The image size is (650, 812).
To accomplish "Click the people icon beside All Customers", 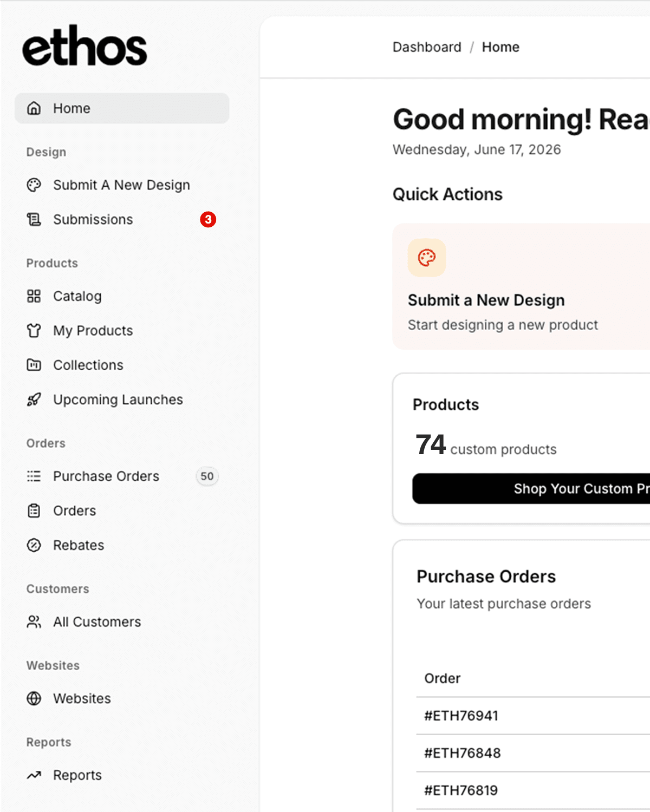I will pyautogui.click(x=34, y=622).
